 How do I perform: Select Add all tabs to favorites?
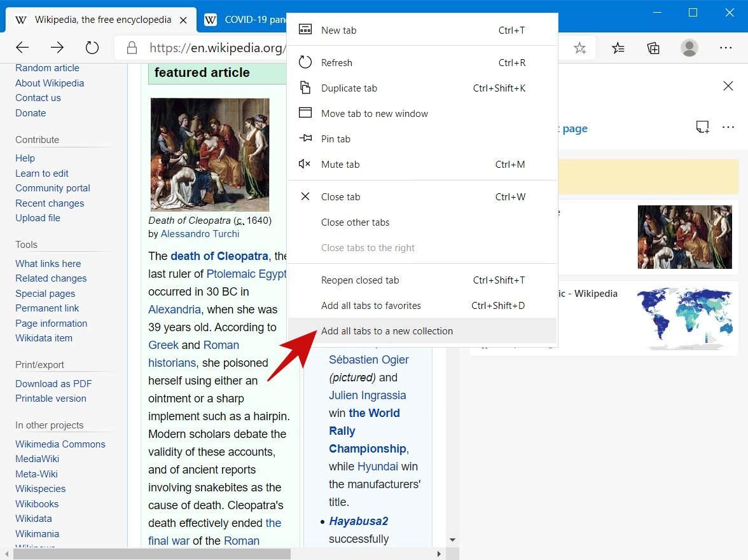click(422, 306)
